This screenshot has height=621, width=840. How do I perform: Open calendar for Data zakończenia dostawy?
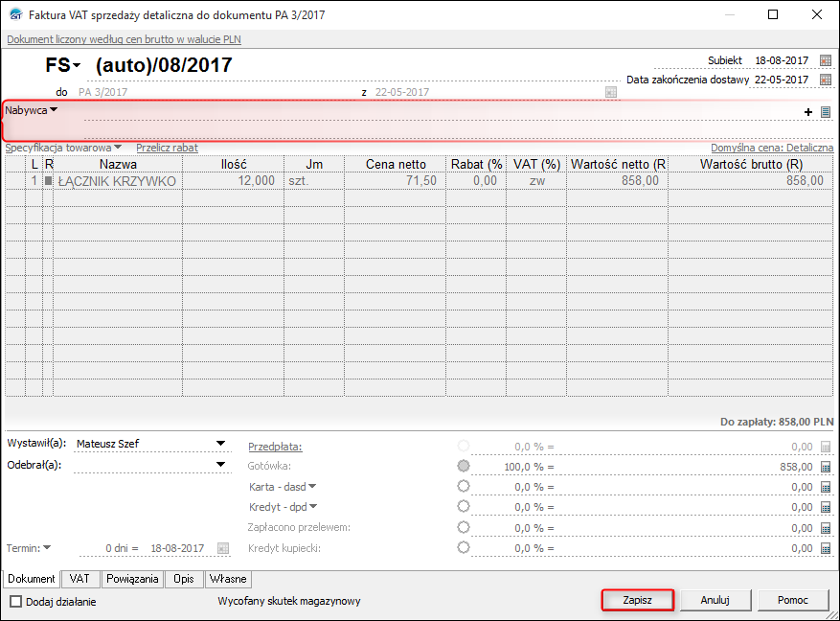pyautogui.click(x=826, y=80)
